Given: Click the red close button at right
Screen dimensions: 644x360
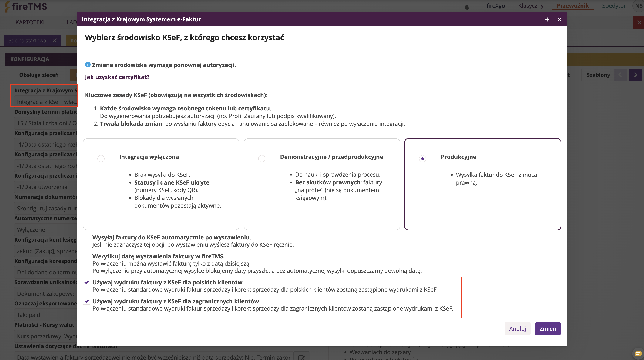Looking at the screenshot, I should pyautogui.click(x=639, y=22).
